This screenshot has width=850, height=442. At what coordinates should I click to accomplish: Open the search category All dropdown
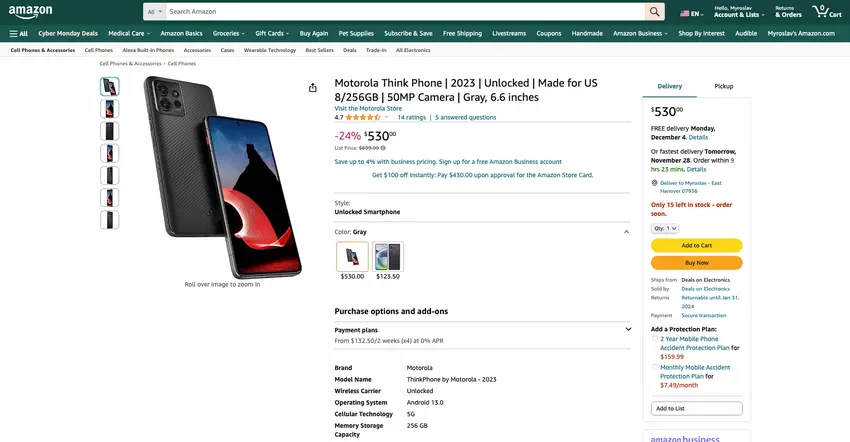point(152,12)
